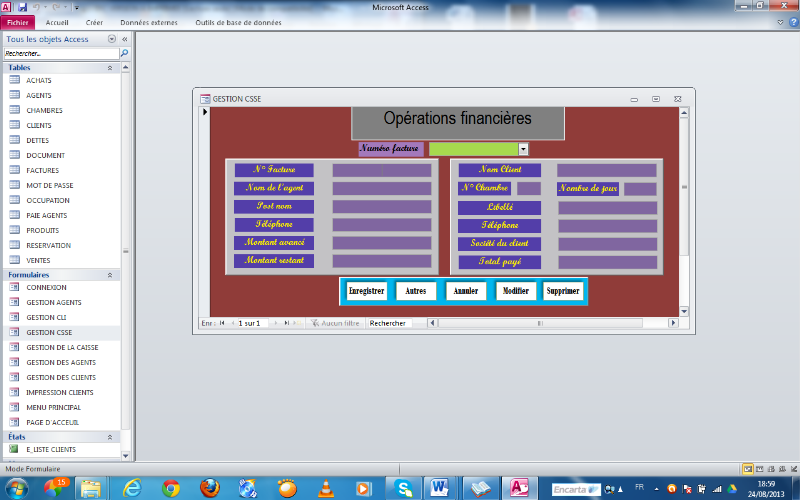The image size is (800, 500).
Task: Select the PAIE AGENTS table icon
Action: pos(15,215)
